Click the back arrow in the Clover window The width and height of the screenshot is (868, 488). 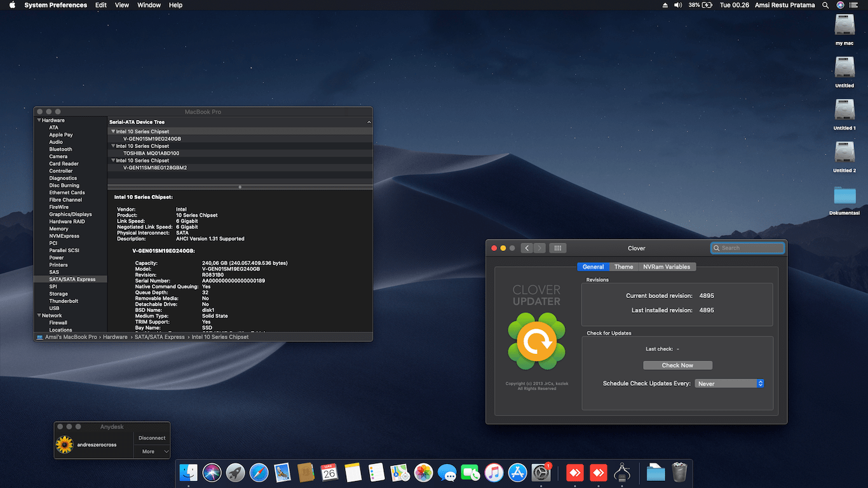coord(526,248)
